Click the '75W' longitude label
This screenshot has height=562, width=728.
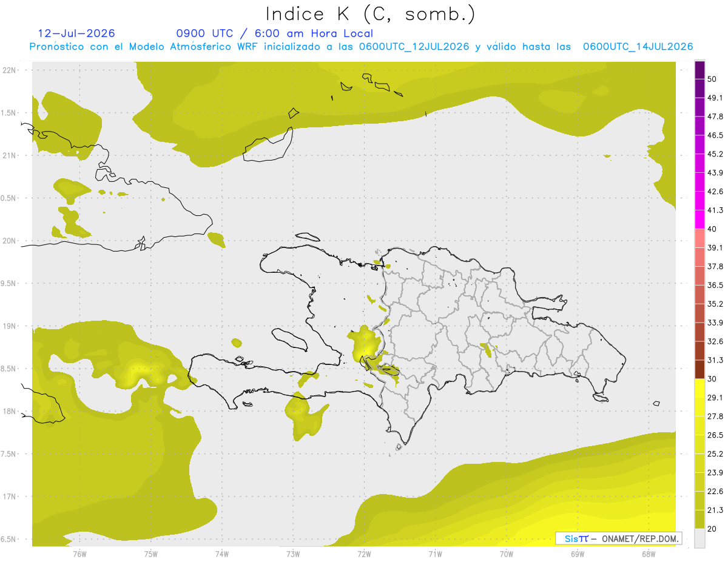(x=150, y=554)
